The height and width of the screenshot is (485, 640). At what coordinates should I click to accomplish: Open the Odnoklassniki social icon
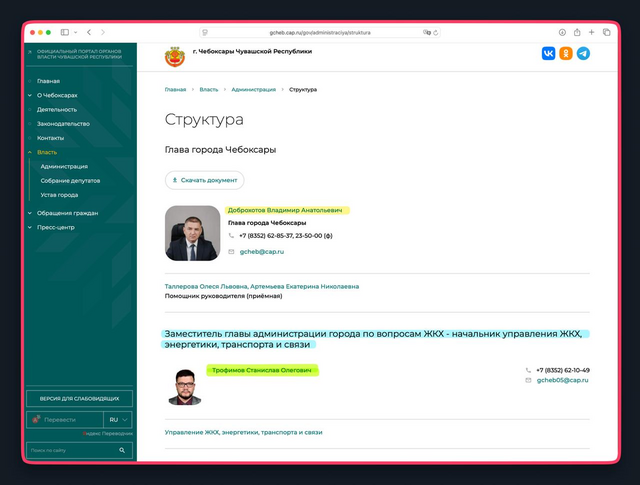(x=566, y=54)
